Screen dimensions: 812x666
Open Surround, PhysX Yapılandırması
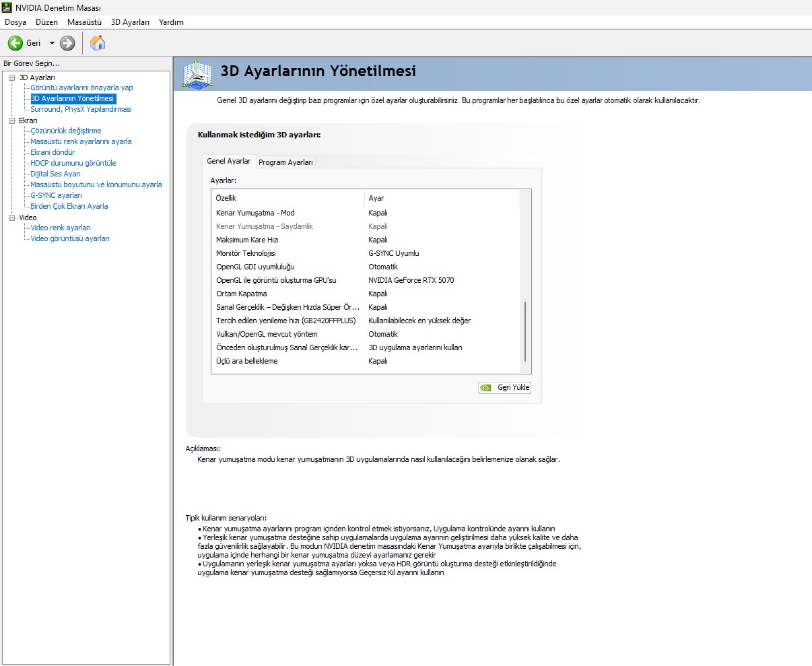tap(81, 109)
